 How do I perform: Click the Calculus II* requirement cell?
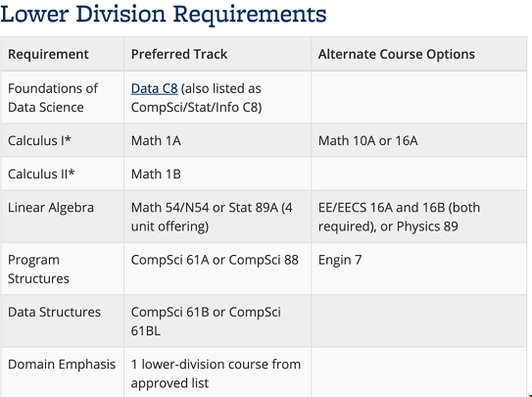[x=63, y=174]
